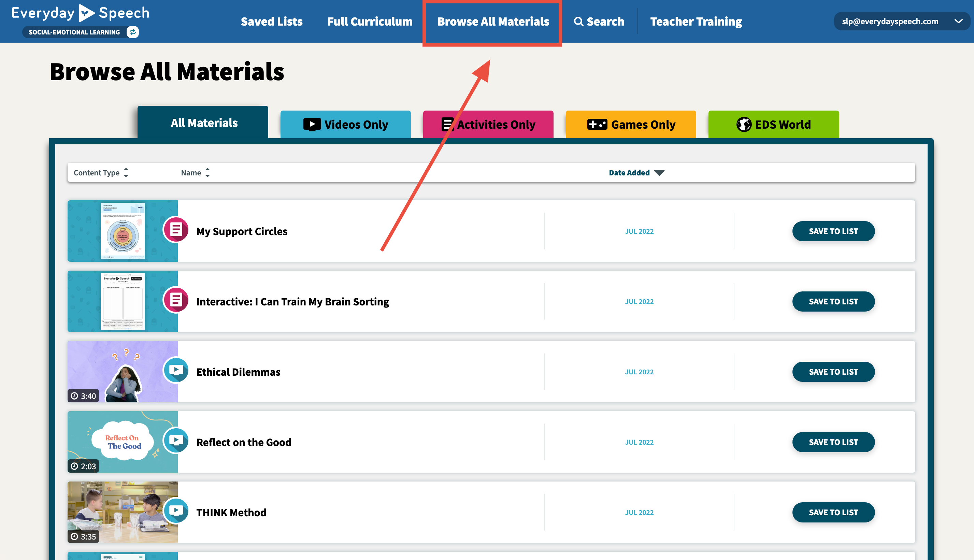Image resolution: width=974 pixels, height=560 pixels.
Task: Save Interactive: I Can Train My Brain Sorting to list
Action: 833,302
